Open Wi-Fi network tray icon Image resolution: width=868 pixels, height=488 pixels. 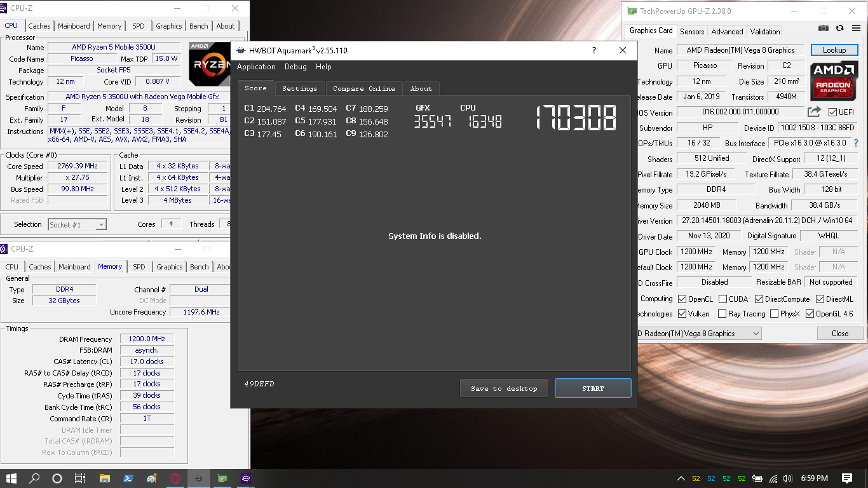point(773,478)
